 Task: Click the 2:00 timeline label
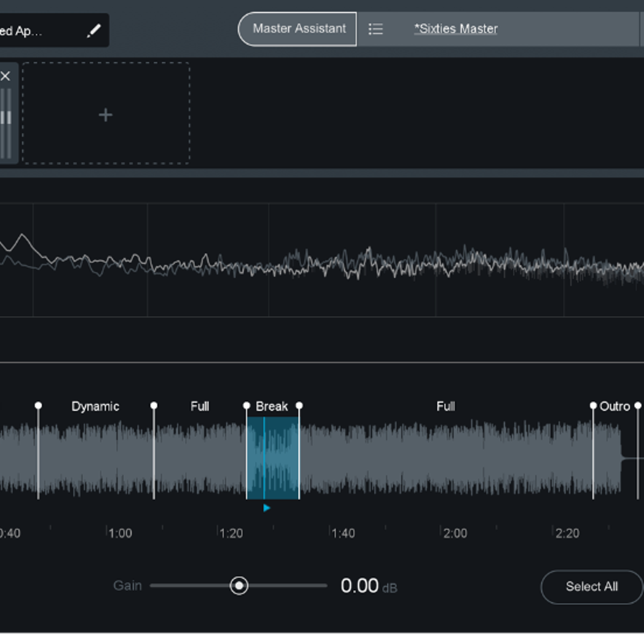[455, 534]
